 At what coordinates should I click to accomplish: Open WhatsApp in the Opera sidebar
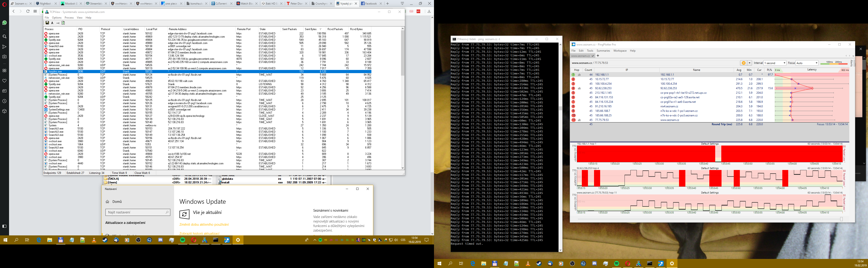click(x=4, y=23)
